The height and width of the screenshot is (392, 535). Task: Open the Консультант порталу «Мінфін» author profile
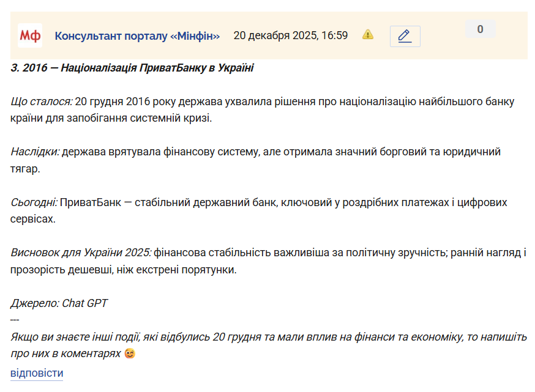[137, 35]
